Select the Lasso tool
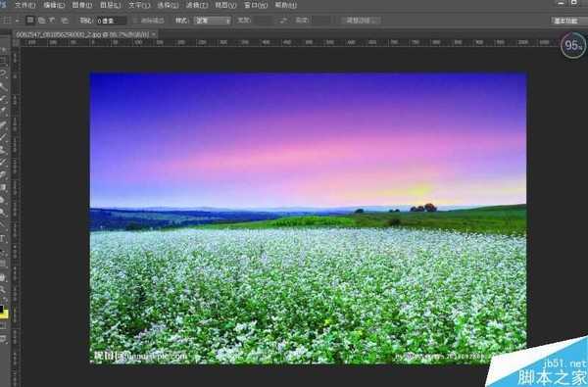The width and height of the screenshot is (588, 387). coord(3,73)
